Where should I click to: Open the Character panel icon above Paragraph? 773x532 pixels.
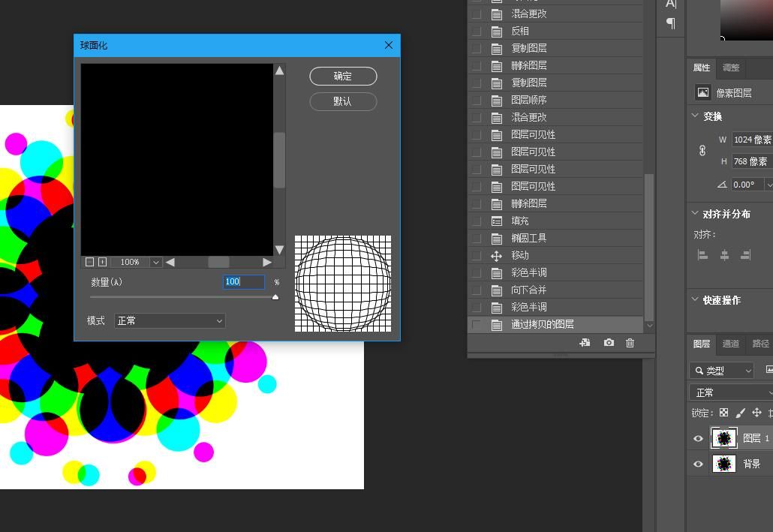670,4
